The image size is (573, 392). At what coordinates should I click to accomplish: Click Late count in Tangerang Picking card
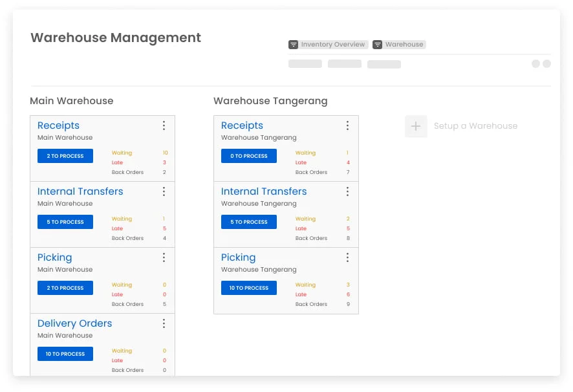click(x=348, y=294)
